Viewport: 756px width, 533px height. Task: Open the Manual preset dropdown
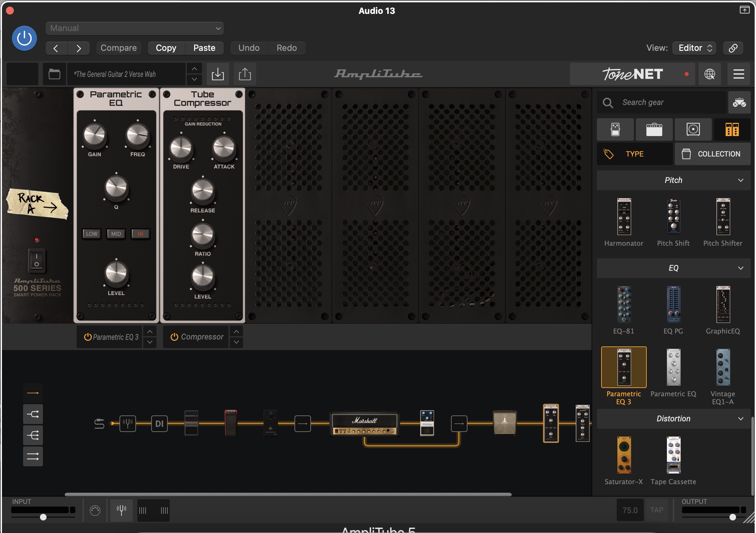[134, 28]
